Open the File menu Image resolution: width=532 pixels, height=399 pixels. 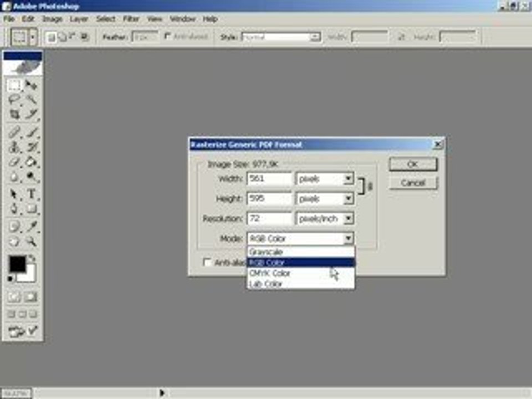[x=9, y=19]
